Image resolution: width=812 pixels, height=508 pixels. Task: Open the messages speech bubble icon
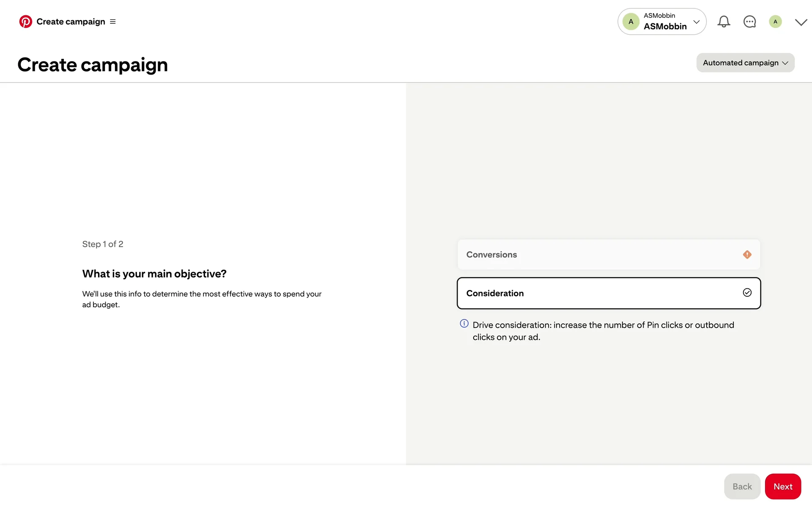point(749,22)
